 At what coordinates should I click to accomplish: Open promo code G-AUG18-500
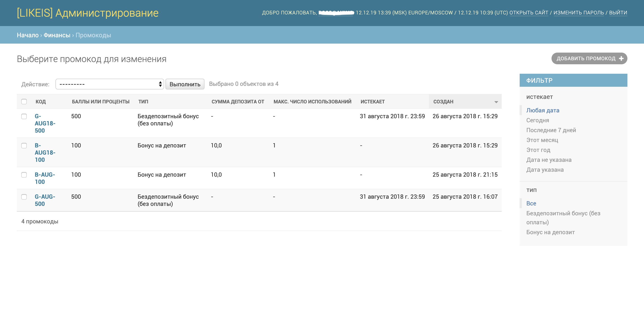[x=45, y=123]
